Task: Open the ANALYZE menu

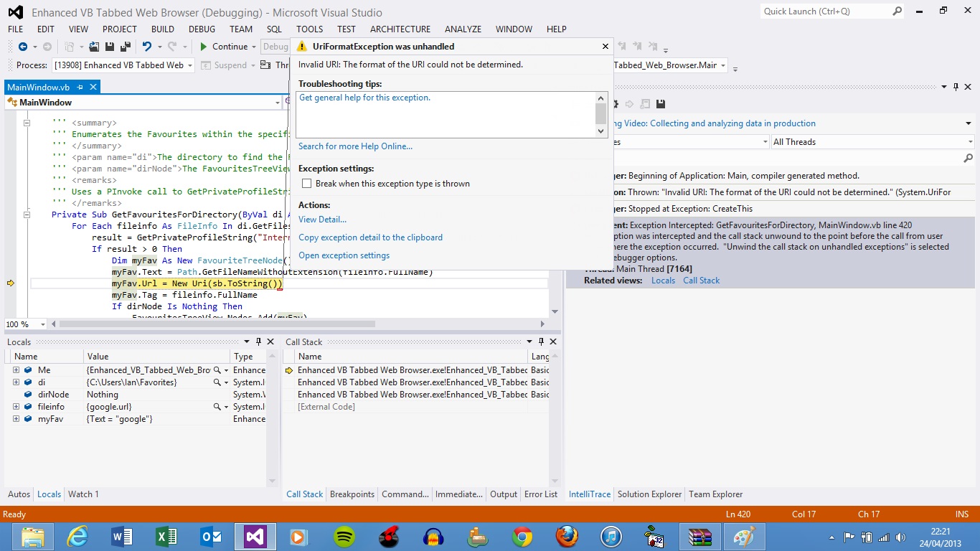Action: click(463, 29)
